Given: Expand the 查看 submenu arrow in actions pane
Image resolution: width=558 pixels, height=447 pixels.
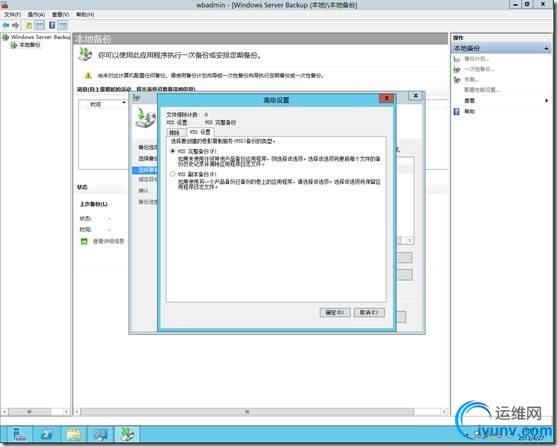Looking at the screenshot, I should click(546, 101).
